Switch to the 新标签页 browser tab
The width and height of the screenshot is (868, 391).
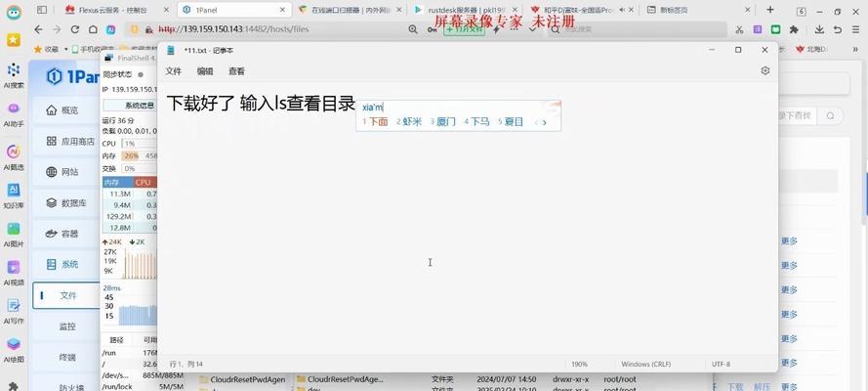point(699,10)
